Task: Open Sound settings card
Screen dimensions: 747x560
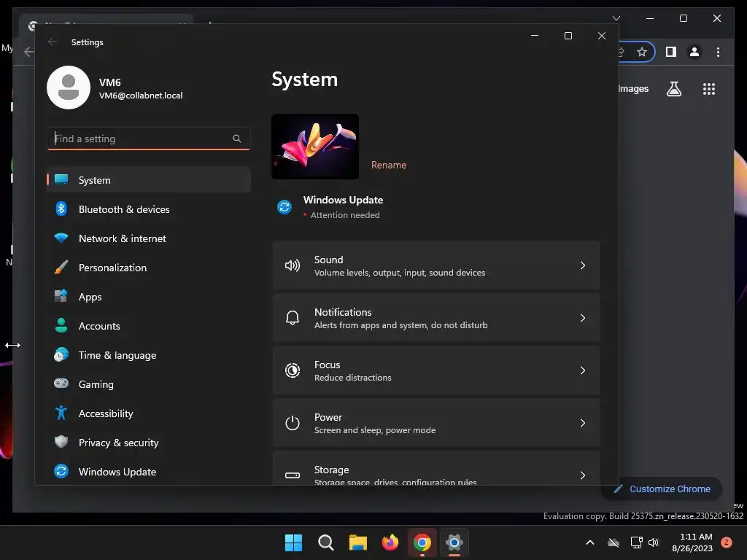Action: 436,265
